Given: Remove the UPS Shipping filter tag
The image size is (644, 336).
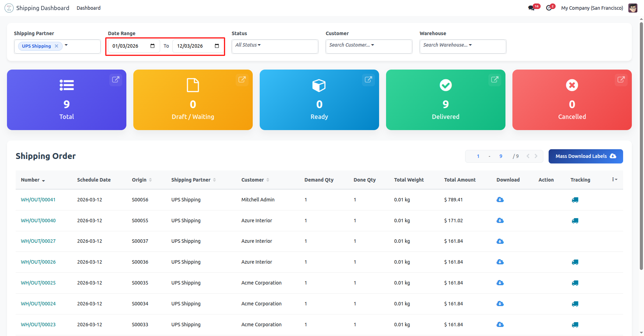Looking at the screenshot, I should 56,46.
